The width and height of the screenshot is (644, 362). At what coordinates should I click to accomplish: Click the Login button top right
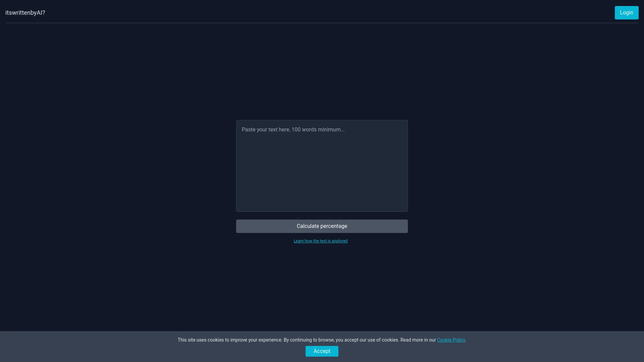(x=627, y=12)
